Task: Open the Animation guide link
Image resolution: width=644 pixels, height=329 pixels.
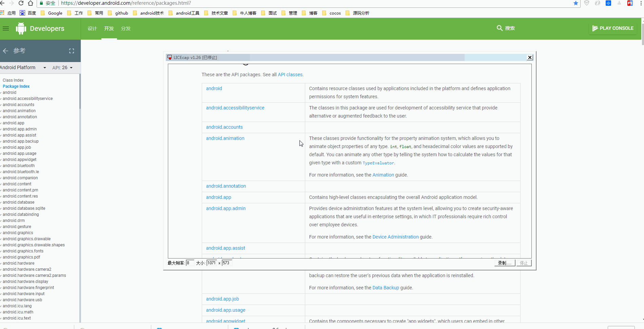Action: (383, 175)
